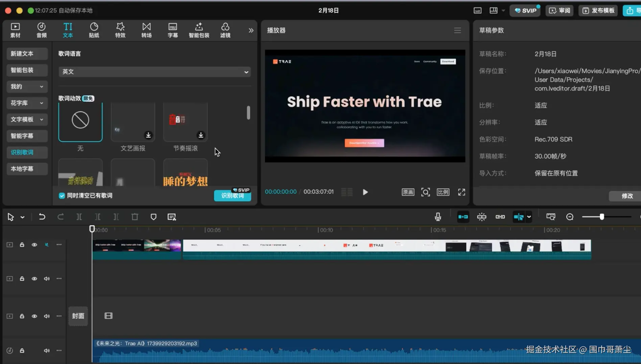641x364 pixels.
Task: Add a marker with the shield icon
Action: point(153,217)
